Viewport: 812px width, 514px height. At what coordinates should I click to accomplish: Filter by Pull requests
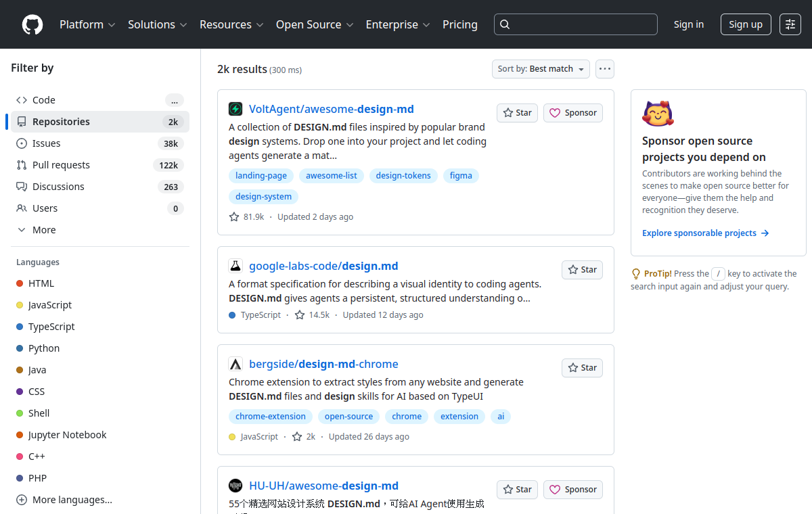100,165
